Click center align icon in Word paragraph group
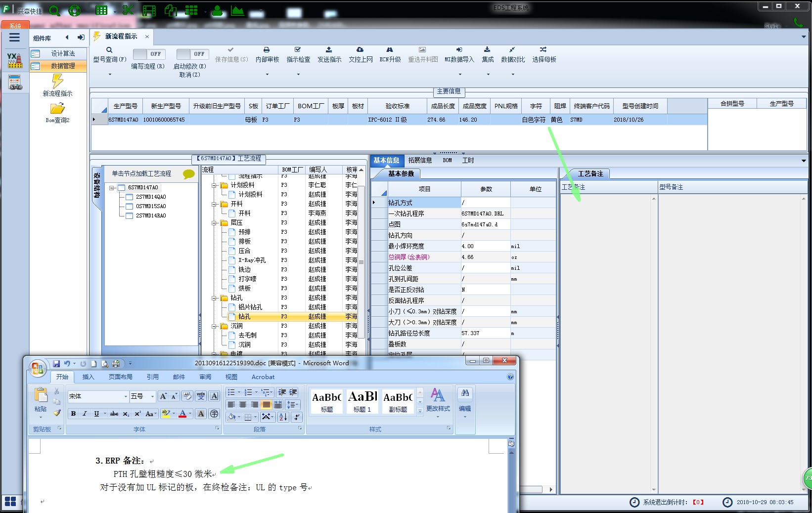 pos(243,404)
